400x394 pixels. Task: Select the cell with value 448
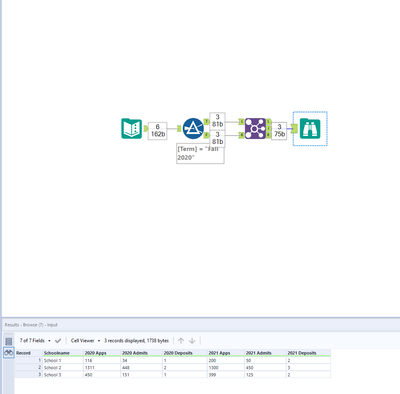point(141,368)
